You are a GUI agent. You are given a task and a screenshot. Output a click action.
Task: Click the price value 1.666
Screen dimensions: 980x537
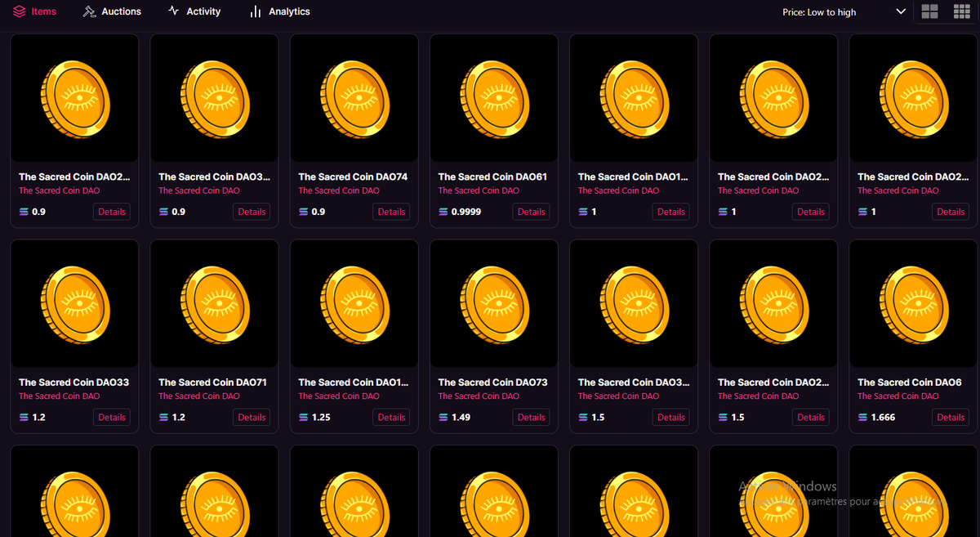(883, 417)
